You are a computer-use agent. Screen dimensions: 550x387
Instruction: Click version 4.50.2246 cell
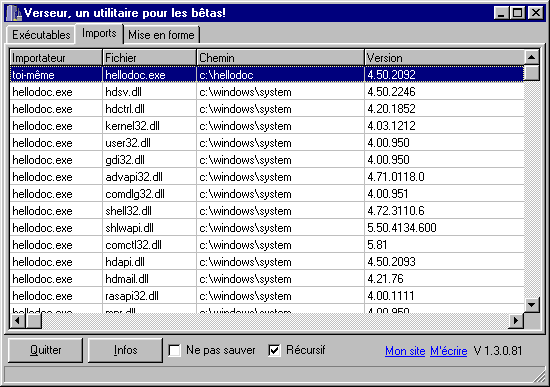point(444,92)
